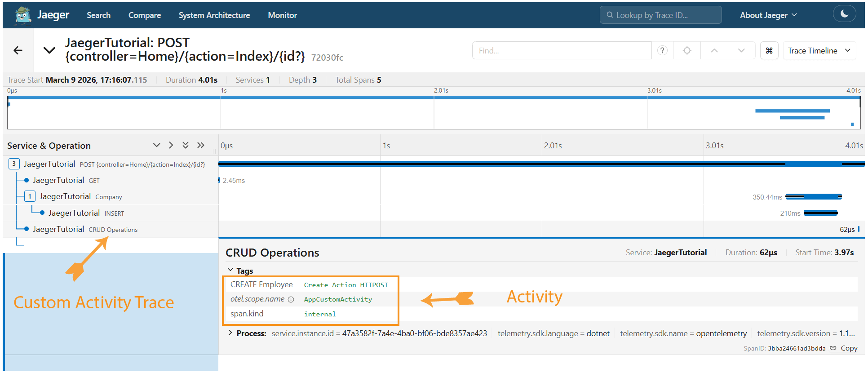This screenshot has width=868, height=373.
Task: Open the About Jaeger menu
Action: [x=768, y=15]
